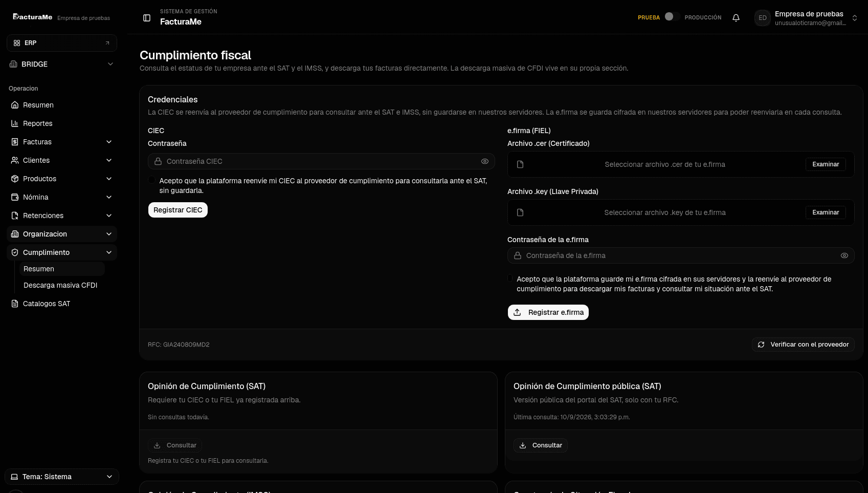Focus the Contraseña de la e.firma field
The image size is (868, 493).
coord(681,255)
